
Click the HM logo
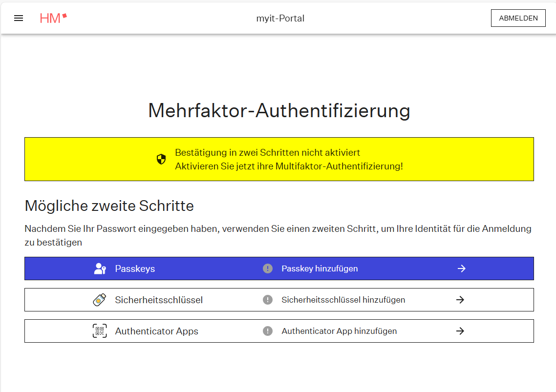click(53, 19)
